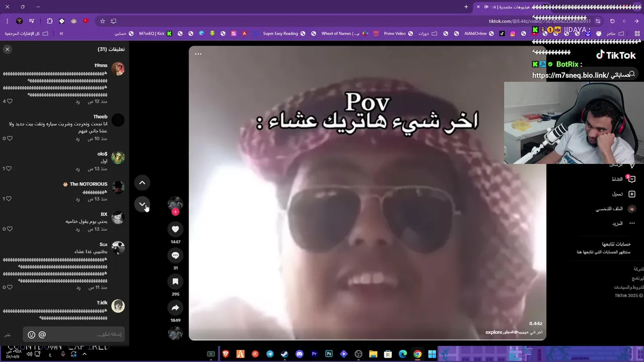Insert emoji in the comment box
This screenshot has height=362, width=644.
point(31,334)
